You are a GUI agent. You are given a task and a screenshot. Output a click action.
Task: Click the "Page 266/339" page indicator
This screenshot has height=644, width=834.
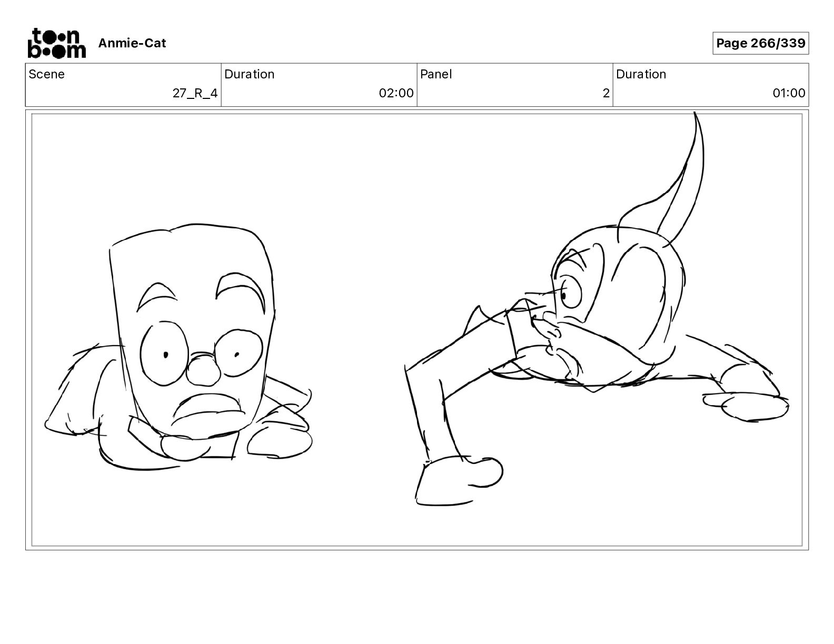(760, 43)
